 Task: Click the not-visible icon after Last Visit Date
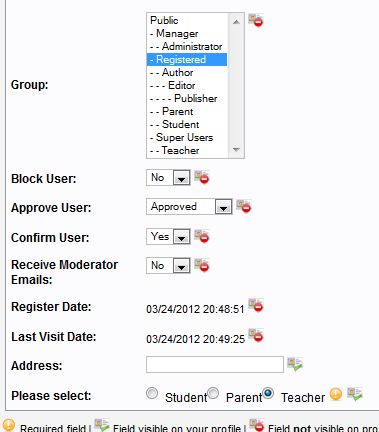coord(256,335)
